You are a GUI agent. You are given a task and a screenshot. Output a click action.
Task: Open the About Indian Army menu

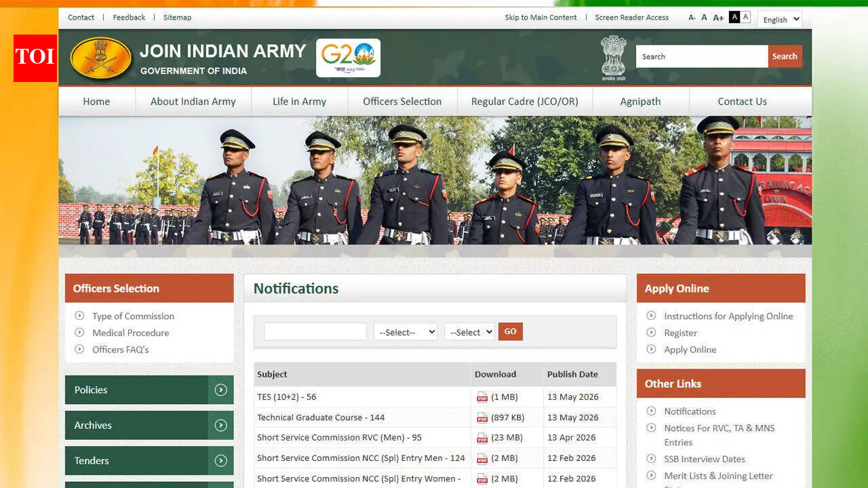click(193, 102)
